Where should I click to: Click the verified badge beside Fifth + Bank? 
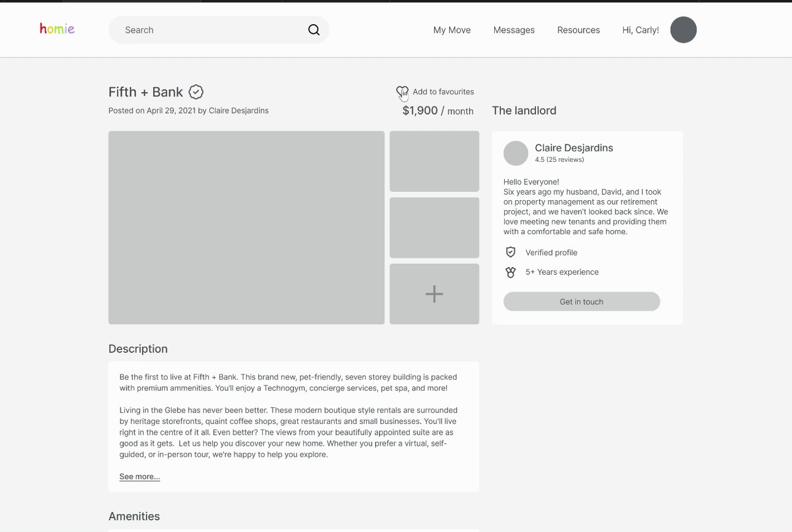pyautogui.click(x=196, y=92)
